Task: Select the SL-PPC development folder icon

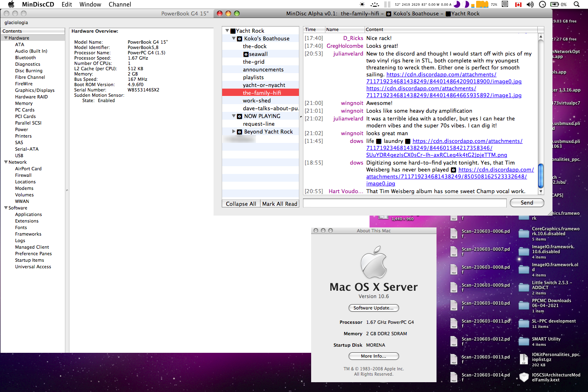Action: 524,323
